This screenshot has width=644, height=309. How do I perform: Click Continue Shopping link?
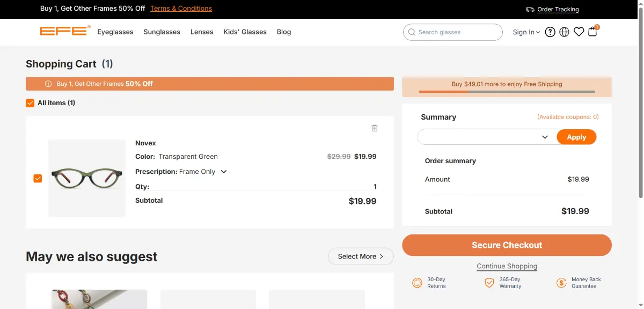tap(507, 266)
